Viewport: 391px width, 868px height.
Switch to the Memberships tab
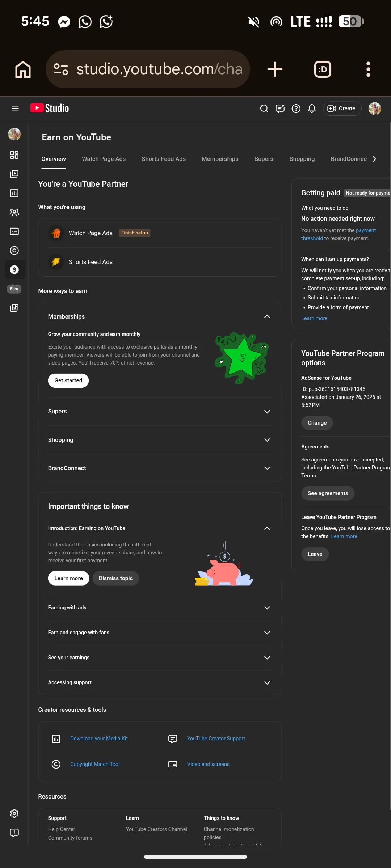pos(220,159)
